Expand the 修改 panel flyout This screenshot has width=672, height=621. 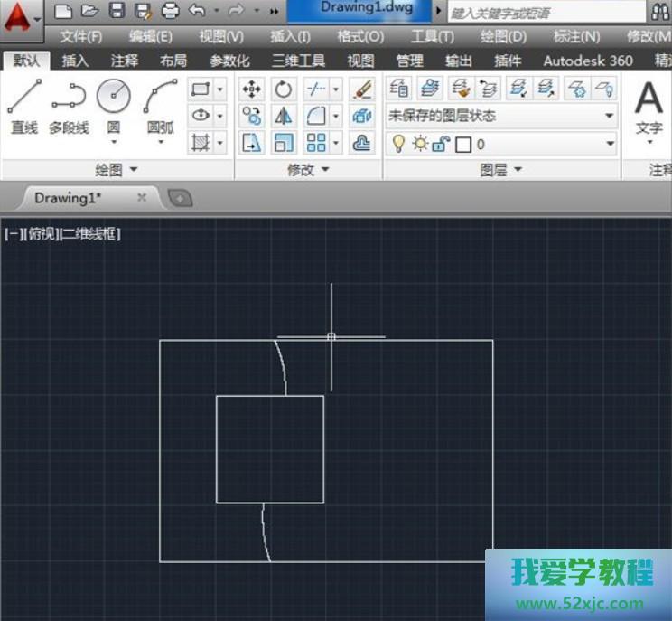coord(308,169)
